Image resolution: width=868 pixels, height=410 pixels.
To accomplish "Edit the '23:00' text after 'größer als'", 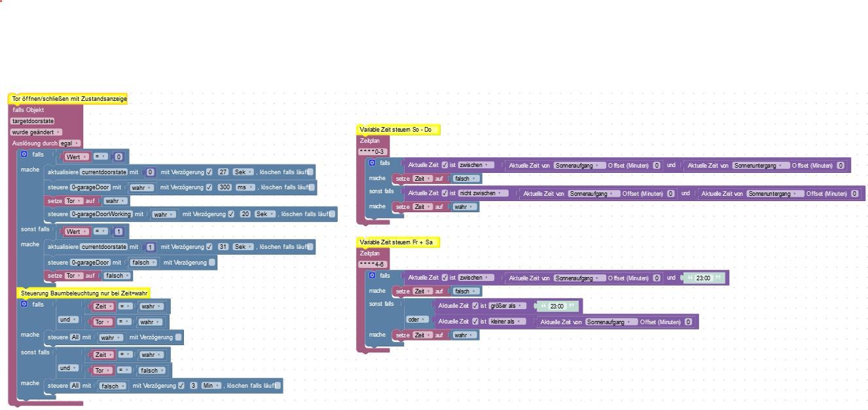I will (x=556, y=306).
